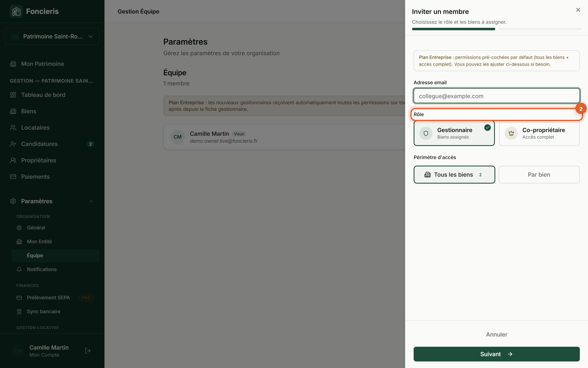Focus the Adresse email input field
Screen dimensions: 588x368
496,96
